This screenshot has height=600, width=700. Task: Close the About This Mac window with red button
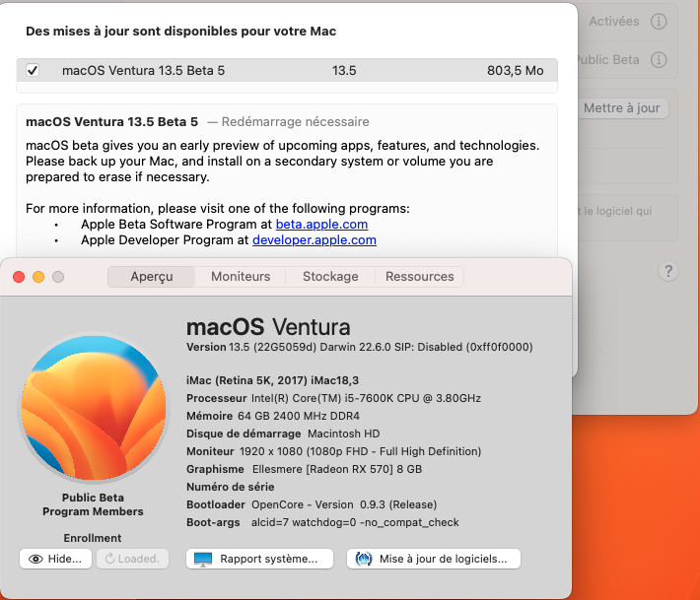coord(19,277)
